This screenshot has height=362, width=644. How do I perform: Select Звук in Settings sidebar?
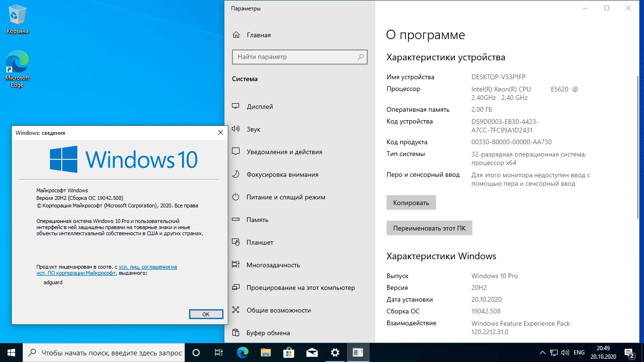(x=300, y=129)
